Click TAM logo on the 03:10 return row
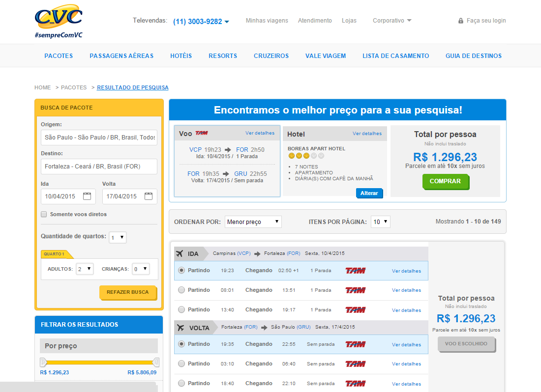 click(x=356, y=364)
